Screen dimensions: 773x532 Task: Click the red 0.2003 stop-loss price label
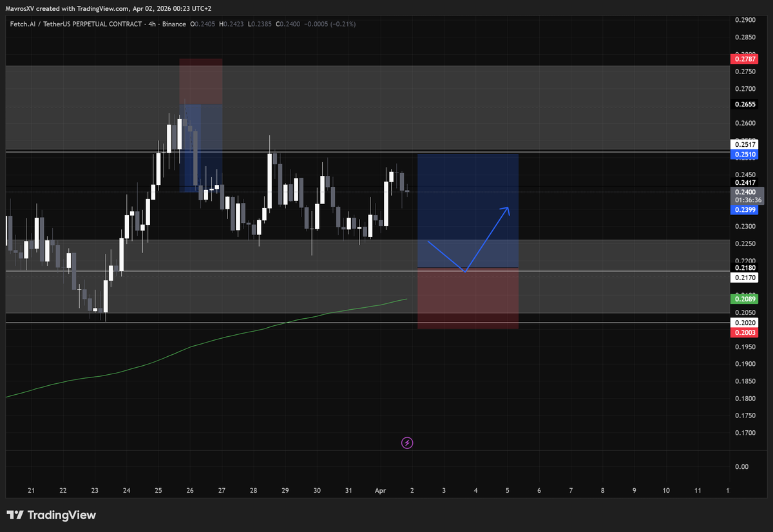tap(743, 332)
